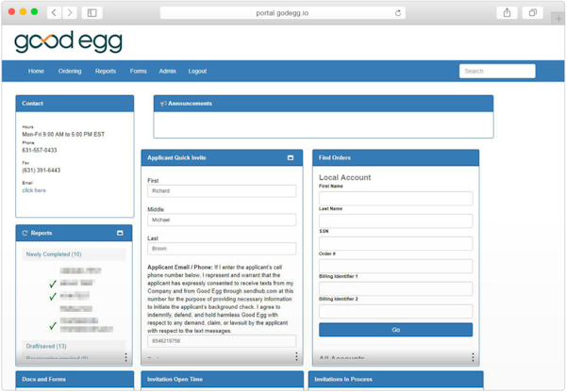The width and height of the screenshot is (566, 392).
Task: Click the Find Orders panel title
Action: pyautogui.click(x=335, y=157)
